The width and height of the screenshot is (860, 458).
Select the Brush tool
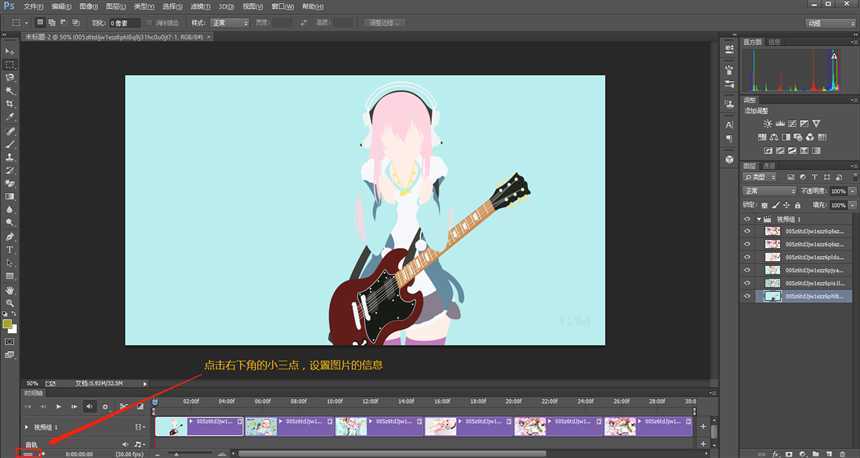(10, 145)
